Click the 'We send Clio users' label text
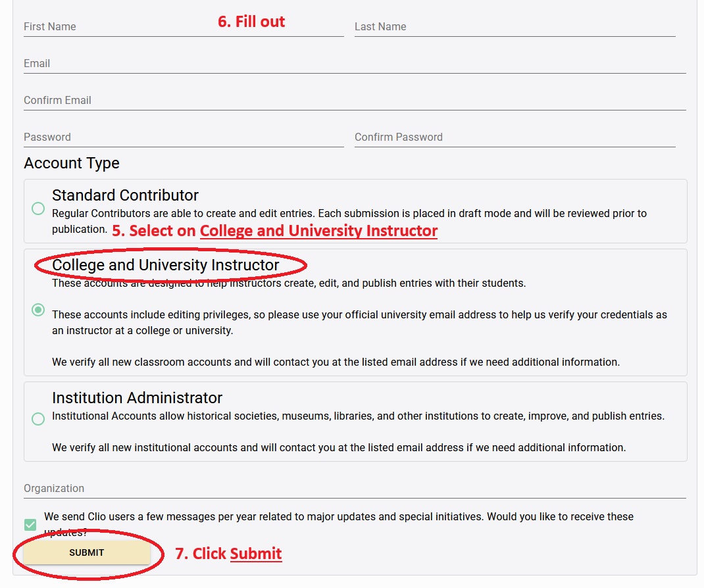Viewport: 704px width, 588px height. (338, 517)
